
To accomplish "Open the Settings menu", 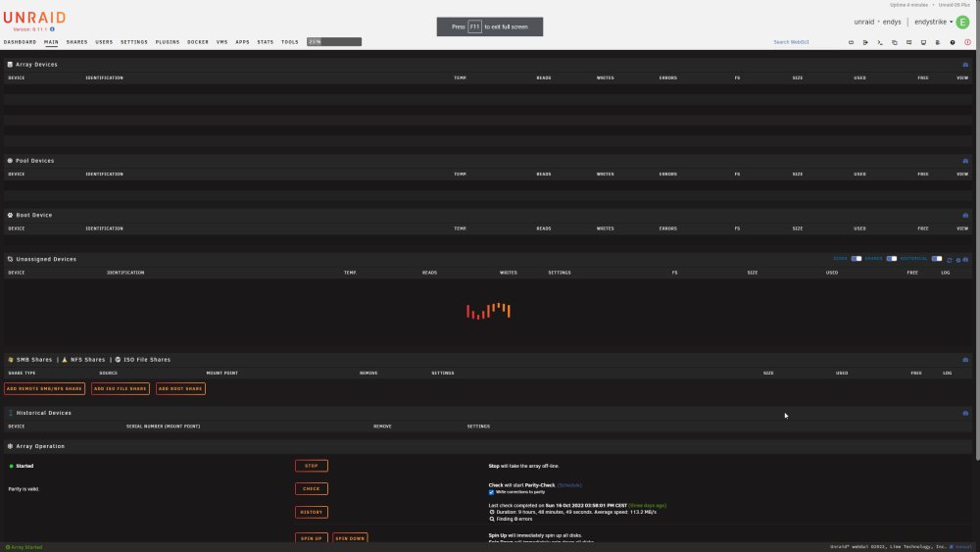I will coord(134,42).
